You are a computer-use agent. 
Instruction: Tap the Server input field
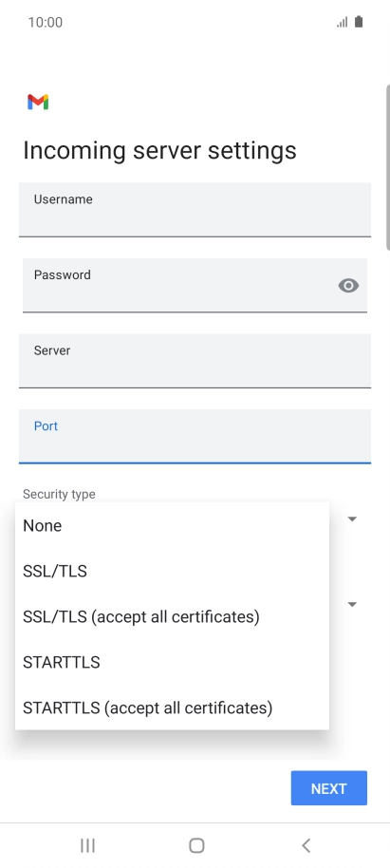(195, 361)
